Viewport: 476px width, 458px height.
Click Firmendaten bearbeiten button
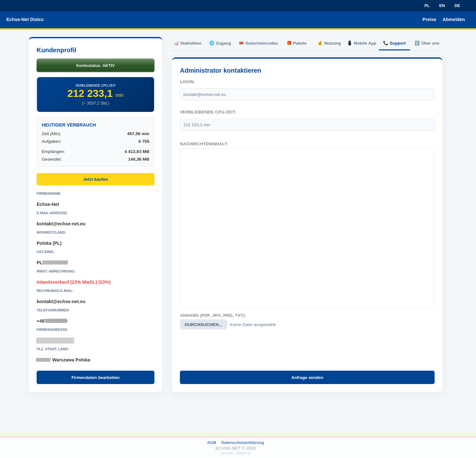tap(96, 377)
